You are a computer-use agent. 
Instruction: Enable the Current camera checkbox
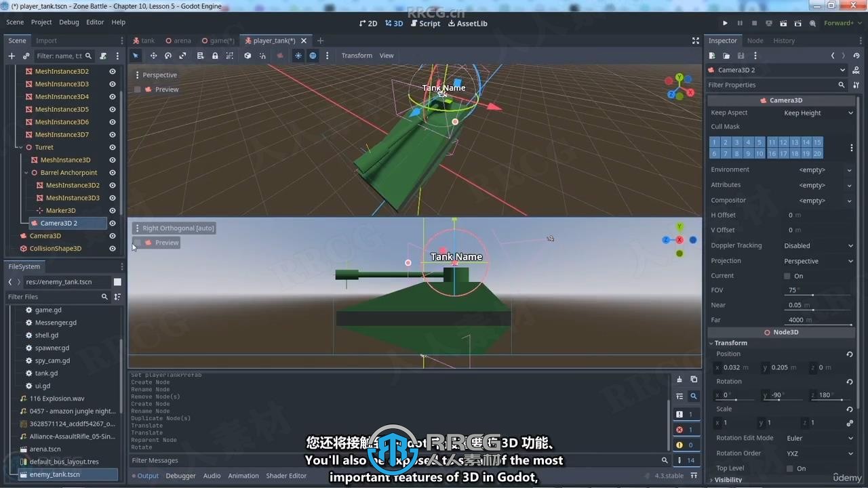coord(787,276)
